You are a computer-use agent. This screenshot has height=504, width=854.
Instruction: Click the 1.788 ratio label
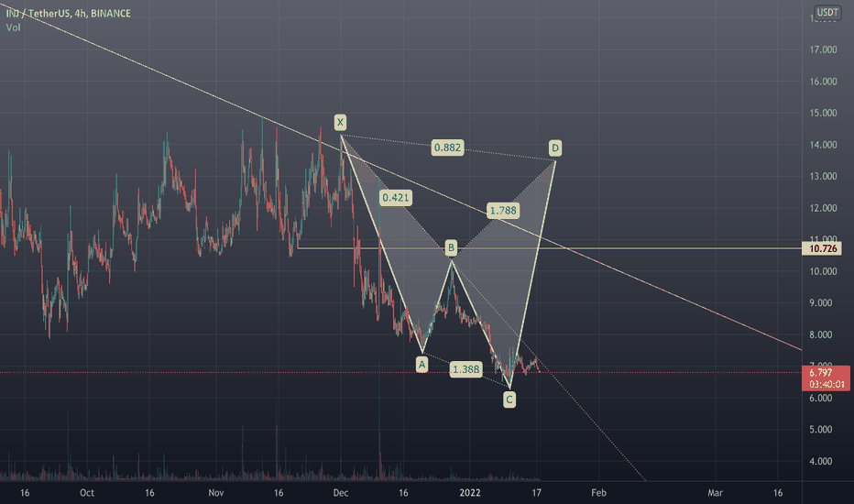[x=503, y=211]
